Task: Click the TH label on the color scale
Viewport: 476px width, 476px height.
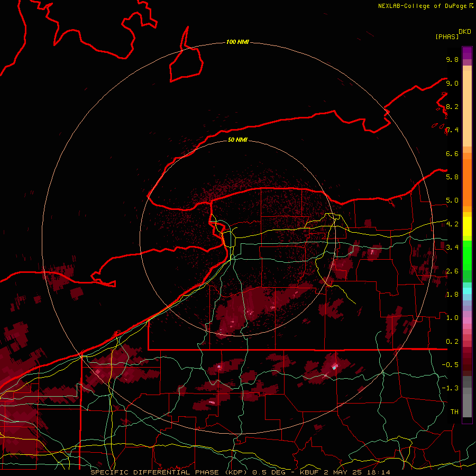Action: click(x=454, y=412)
